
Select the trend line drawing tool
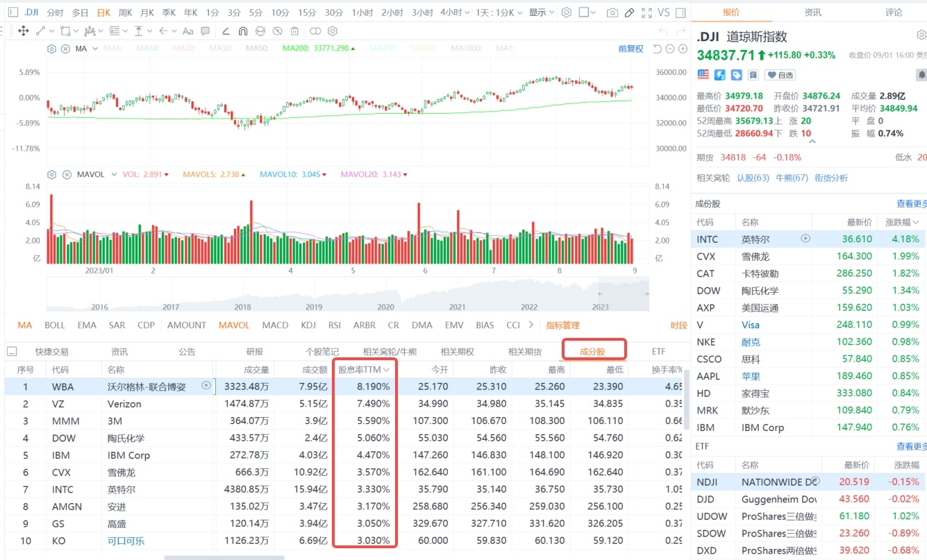pyautogui.click(x=40, y=31)
